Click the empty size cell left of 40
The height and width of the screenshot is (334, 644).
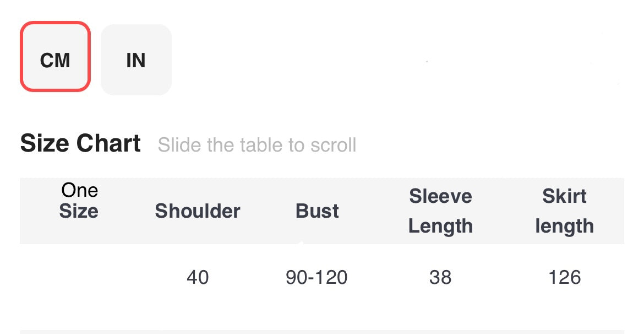click(79, 277)
